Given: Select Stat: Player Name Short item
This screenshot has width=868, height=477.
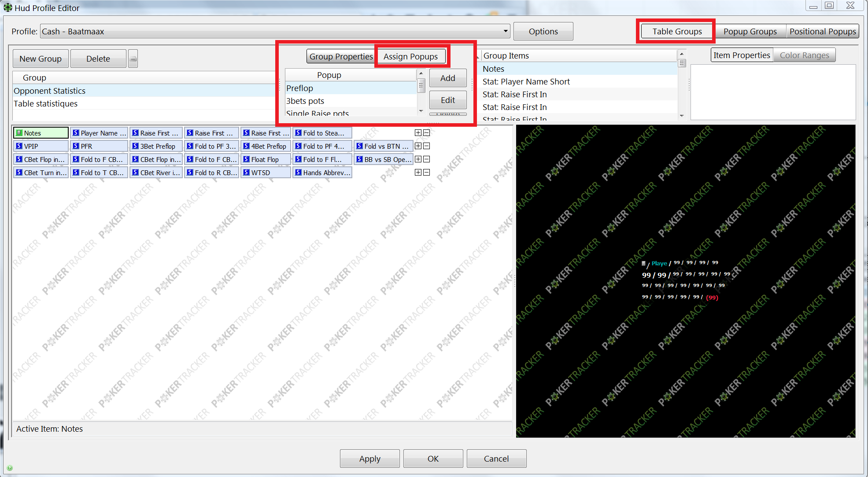Looking at the screenshot, I should click(x=579, y=81).
